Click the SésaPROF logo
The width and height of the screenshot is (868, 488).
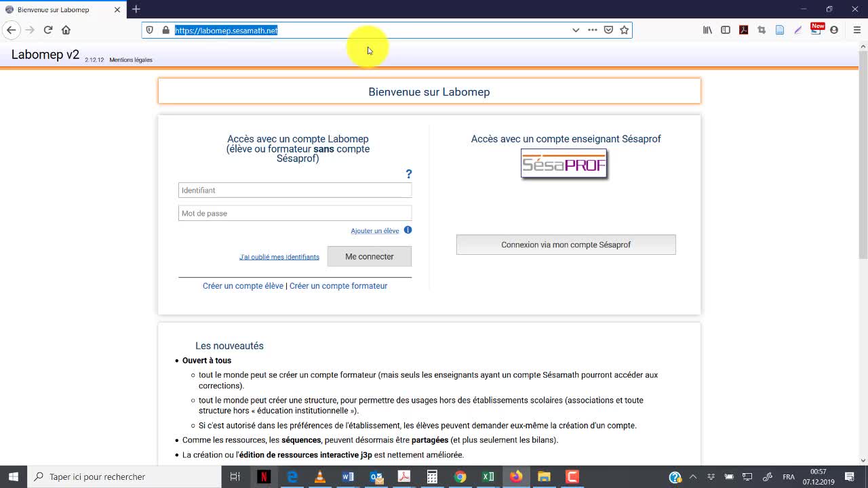[564, 164]
